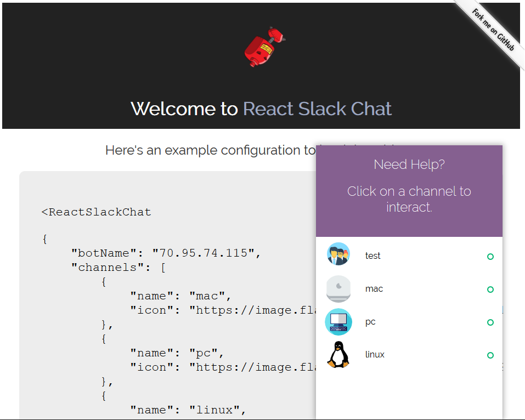Click the "name": "linux" code line

(x=188, y=410)
